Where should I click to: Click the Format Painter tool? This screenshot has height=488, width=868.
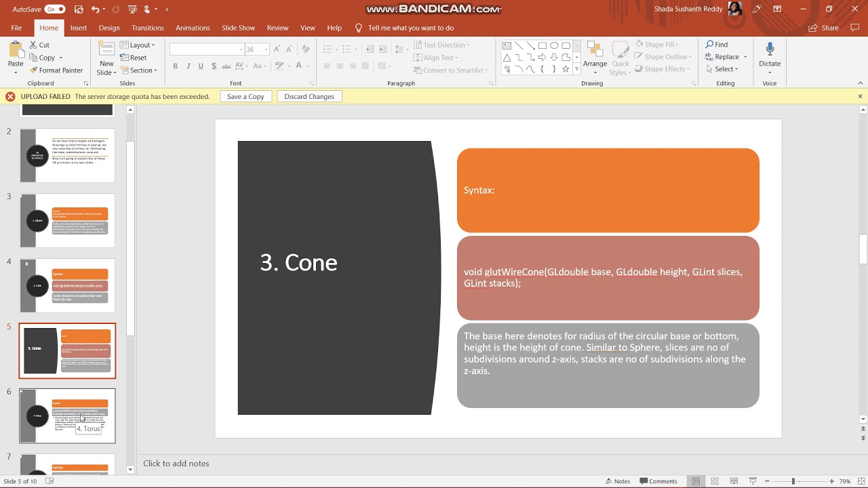[56, 70]
